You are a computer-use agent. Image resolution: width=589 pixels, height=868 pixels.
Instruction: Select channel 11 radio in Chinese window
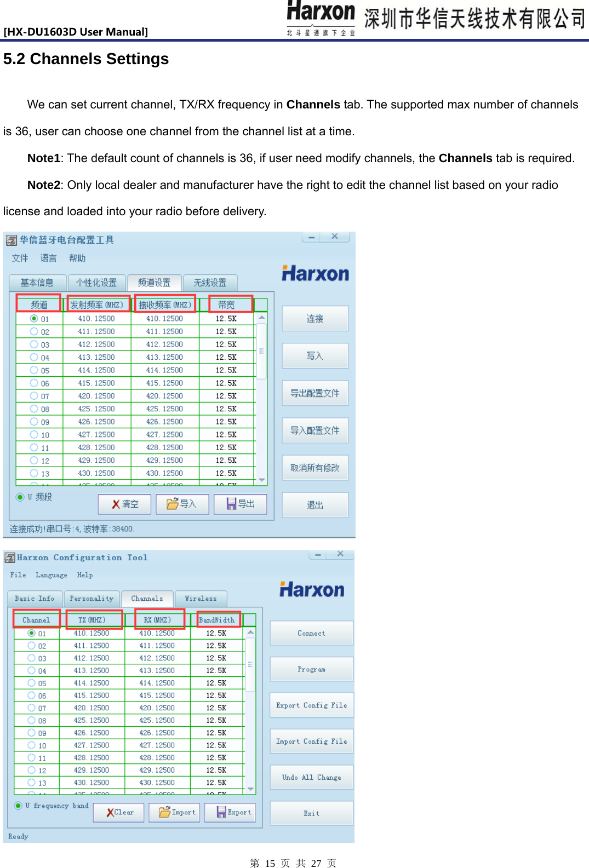click(x=34, y=447)
